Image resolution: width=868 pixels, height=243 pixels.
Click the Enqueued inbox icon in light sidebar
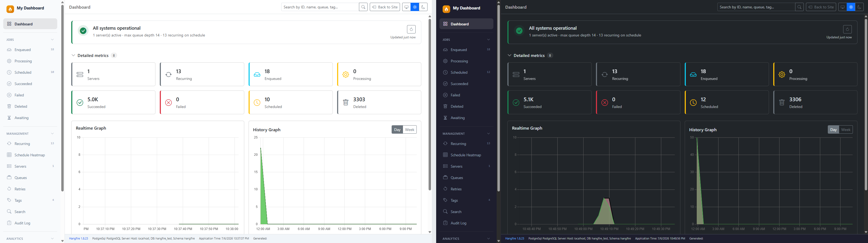(x=9, y=50)
